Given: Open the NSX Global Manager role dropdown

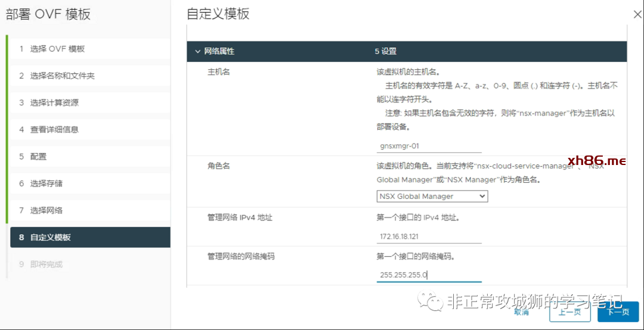Looking at the screenshot, I should 432,196.
